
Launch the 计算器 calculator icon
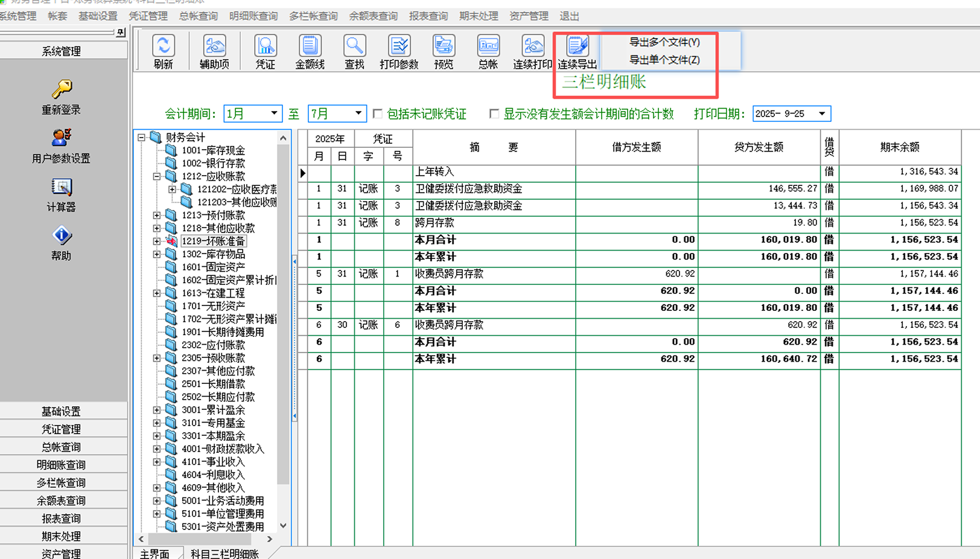pyautogui.click(x=62, y=187)
